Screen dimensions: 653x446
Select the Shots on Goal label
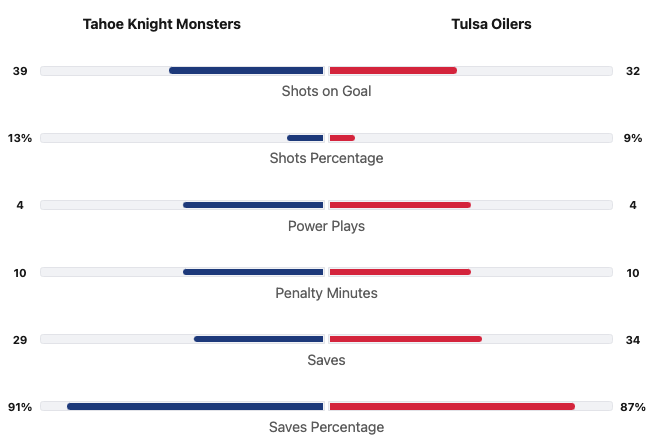[x=326, y=91]
